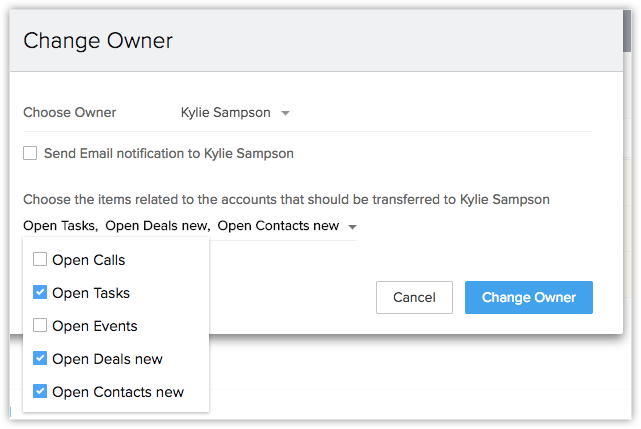641x429 pixels.
Task: Click the selected items summary text
Action: pyautogui.click(x=181, y=226)
